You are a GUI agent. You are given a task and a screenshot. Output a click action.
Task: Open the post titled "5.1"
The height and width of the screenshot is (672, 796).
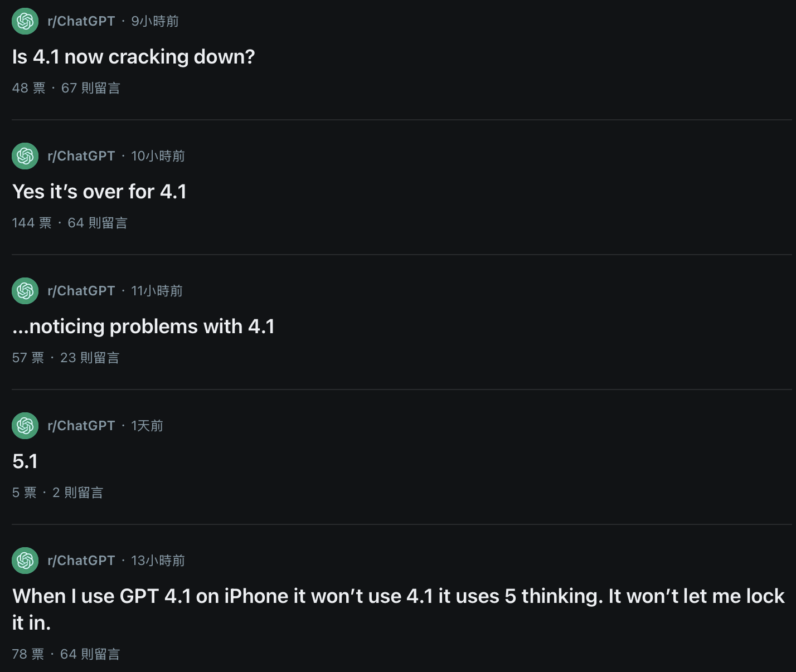[x=25, y=461]
